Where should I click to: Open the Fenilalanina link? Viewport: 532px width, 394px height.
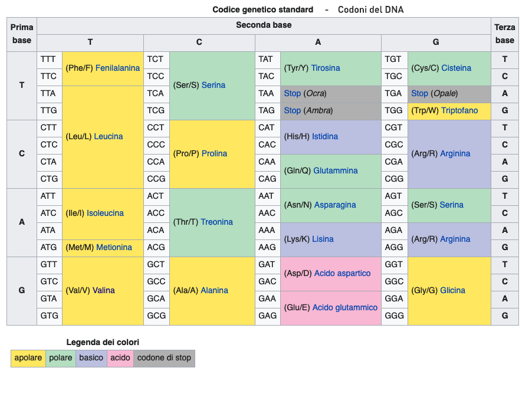[x=117, y=68]
